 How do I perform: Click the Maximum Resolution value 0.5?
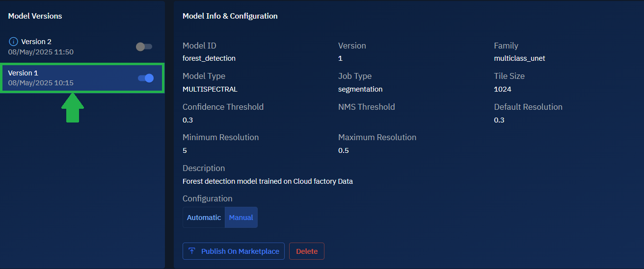click(x=344, y=150)
